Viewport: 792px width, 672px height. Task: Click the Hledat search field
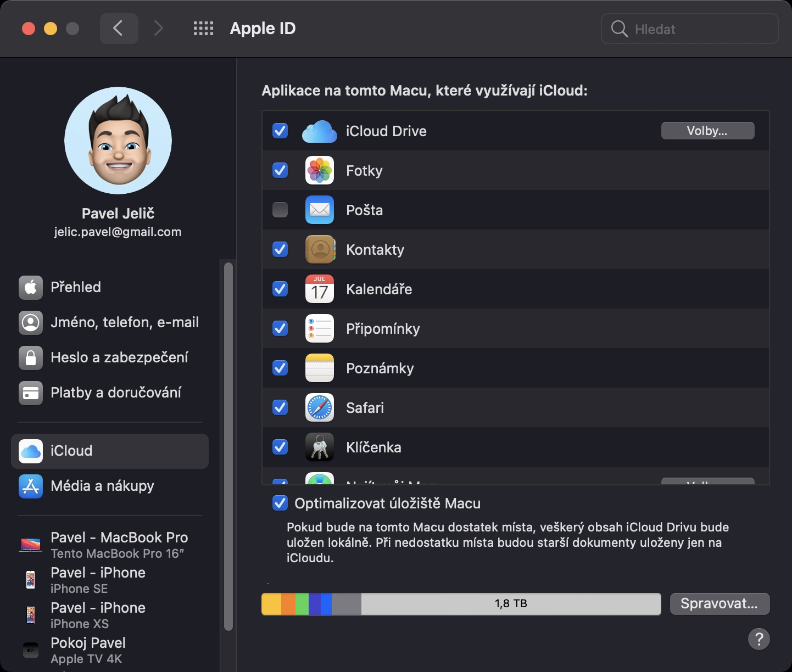pos(690,29)
